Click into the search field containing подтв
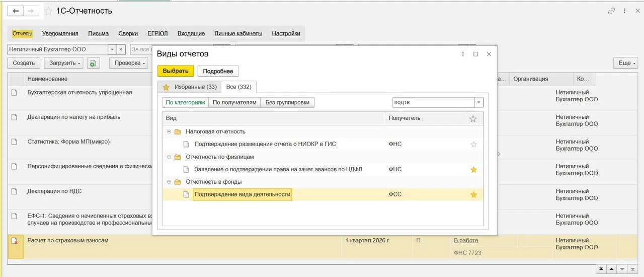 pyautogui.click(x=433, y=102)
